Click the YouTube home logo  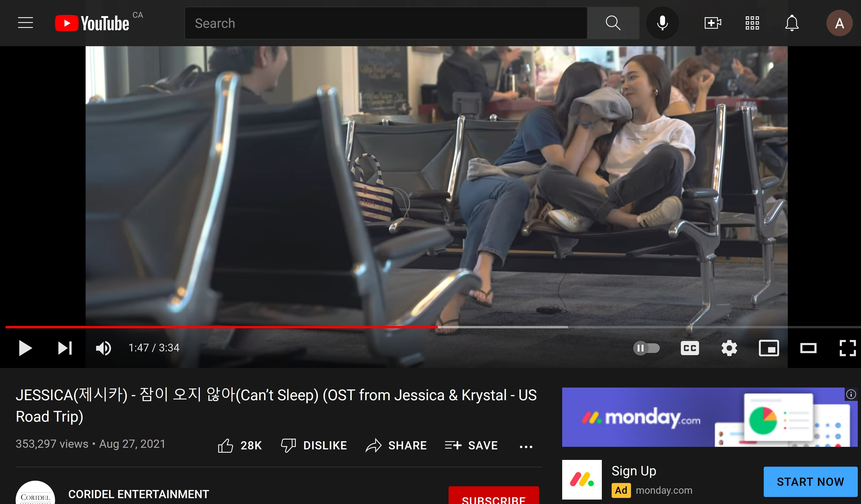[92, 23]
